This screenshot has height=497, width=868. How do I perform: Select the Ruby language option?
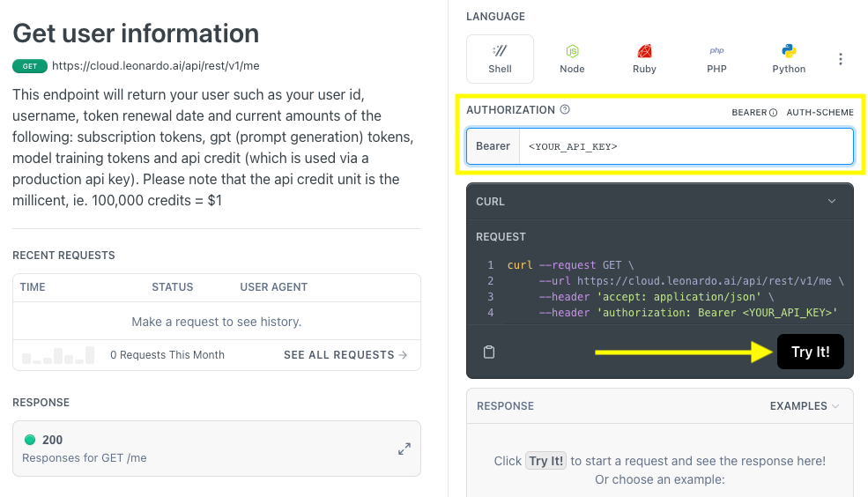tap(644, 59)
